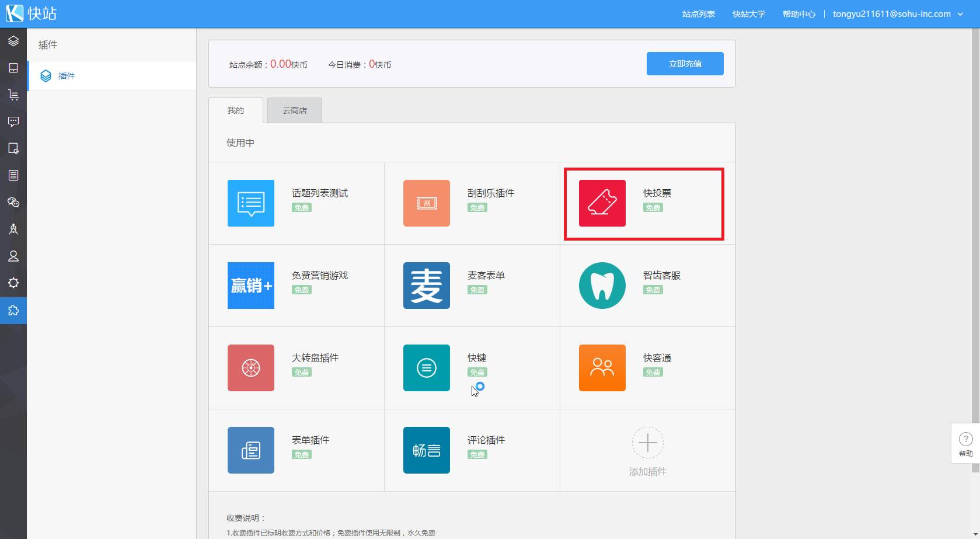This screenshot has width=980, height=539.
Task: Open the 刮刮乐插件 plugin icon
Action: coord(427,203)
